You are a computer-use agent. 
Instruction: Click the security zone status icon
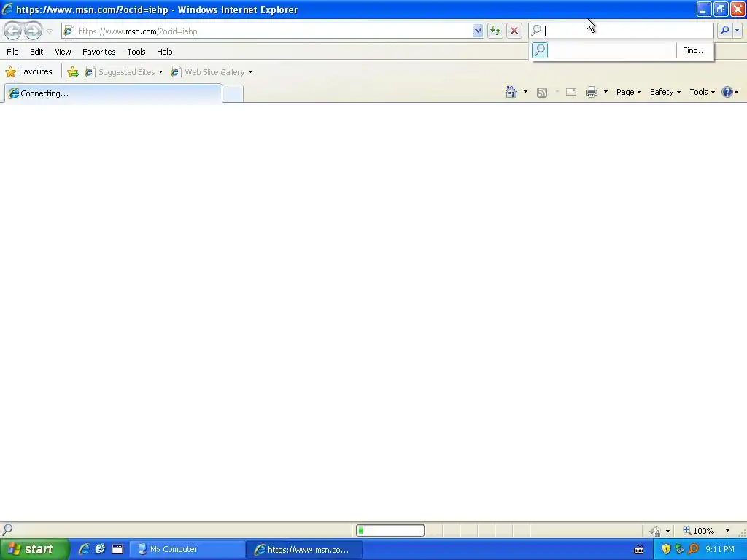tap(657, 531)
